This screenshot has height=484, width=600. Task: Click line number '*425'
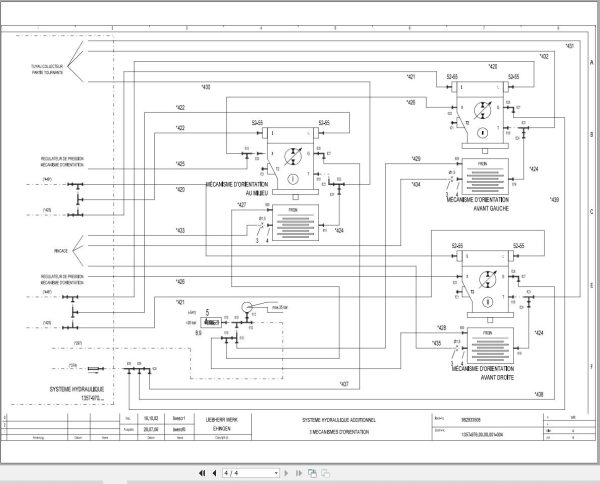pyautogui.click(x=180, y=164)
